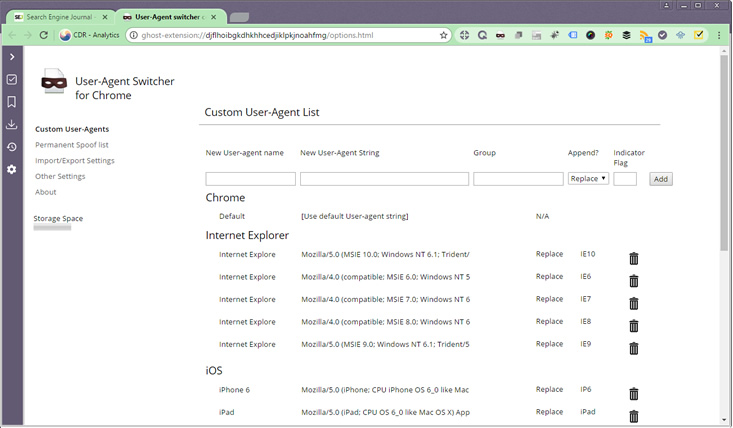The height and width of the screenshot is (428, 733).
Task: Click the IP6 indicator flag text
Action: [586, 389]
